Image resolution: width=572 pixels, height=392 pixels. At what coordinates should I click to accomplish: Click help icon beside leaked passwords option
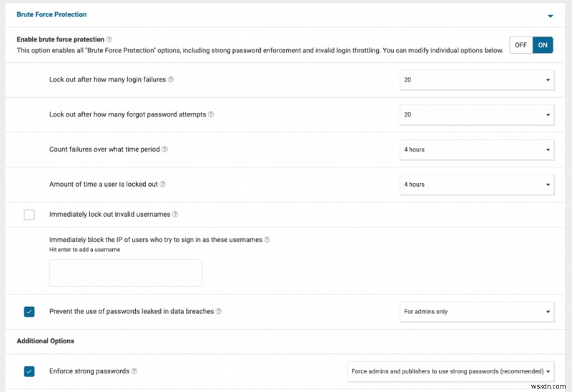click(x=219, y=311)
